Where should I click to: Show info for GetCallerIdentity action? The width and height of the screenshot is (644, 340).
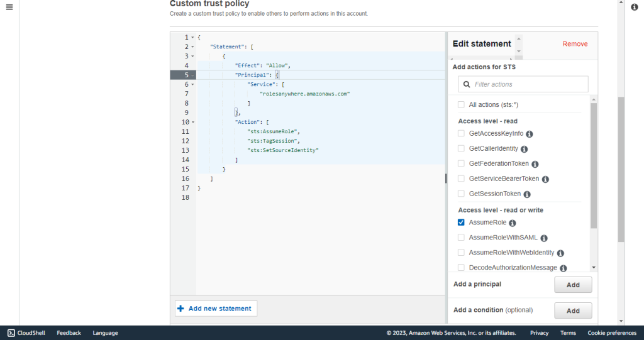click(x=524, y=149)
